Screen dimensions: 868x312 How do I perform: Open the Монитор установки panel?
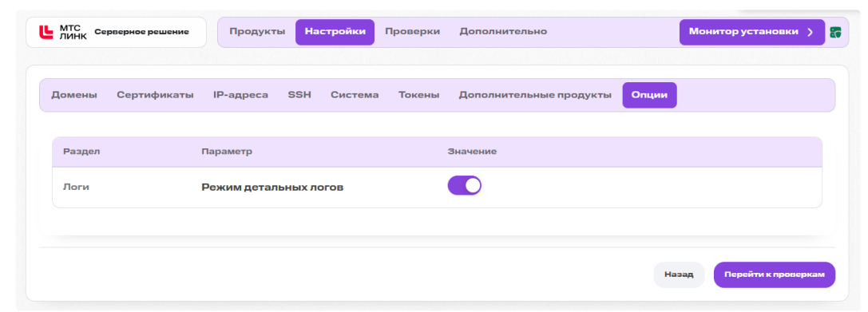751,32
